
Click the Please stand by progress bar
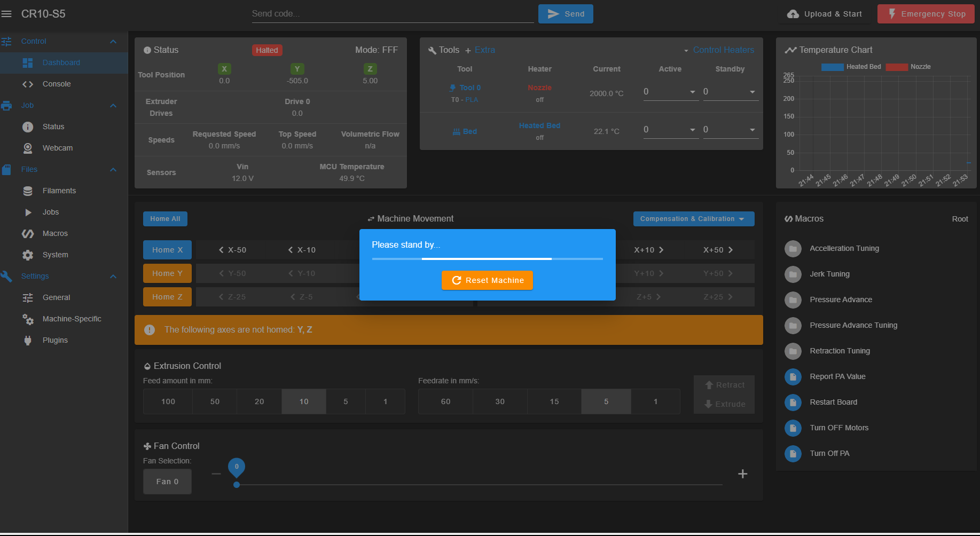pyautogui.click(x=488, y=259)
